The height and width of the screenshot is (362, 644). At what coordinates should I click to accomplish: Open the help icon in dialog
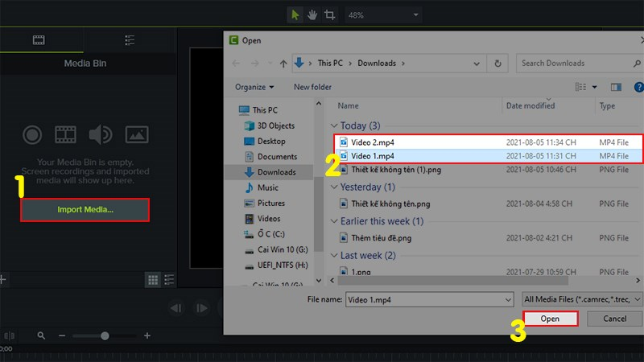pyautogui.click(x=638, y=87)
